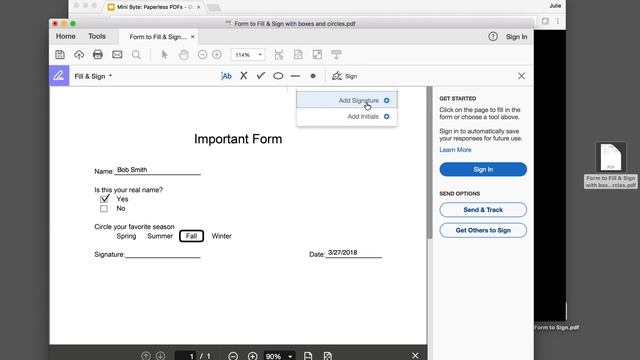
Task: Select the circle ellipse tool
Action: pos(278,76)
